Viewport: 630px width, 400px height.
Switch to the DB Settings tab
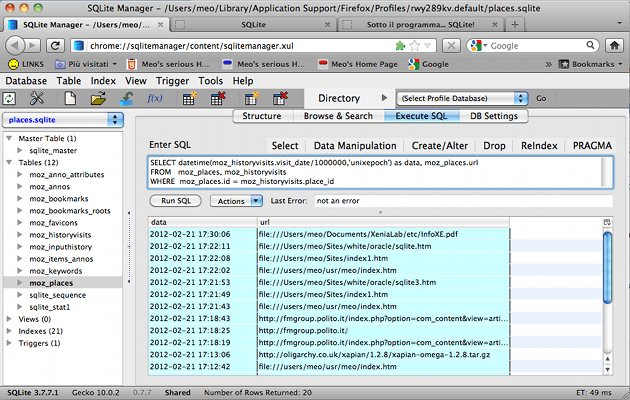point(494,116)
